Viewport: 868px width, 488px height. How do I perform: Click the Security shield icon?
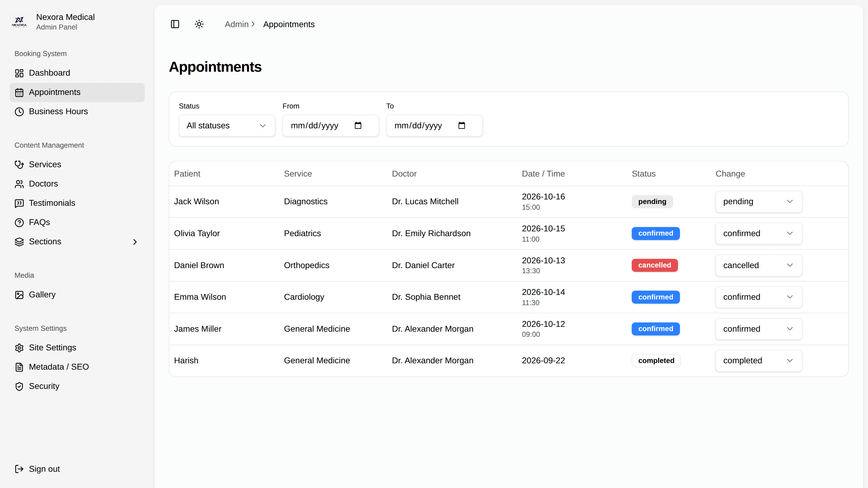pos(19,386)
